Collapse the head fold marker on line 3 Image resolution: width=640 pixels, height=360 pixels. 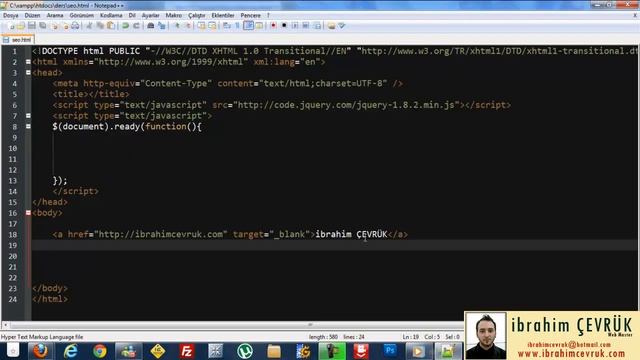(28, 72)
